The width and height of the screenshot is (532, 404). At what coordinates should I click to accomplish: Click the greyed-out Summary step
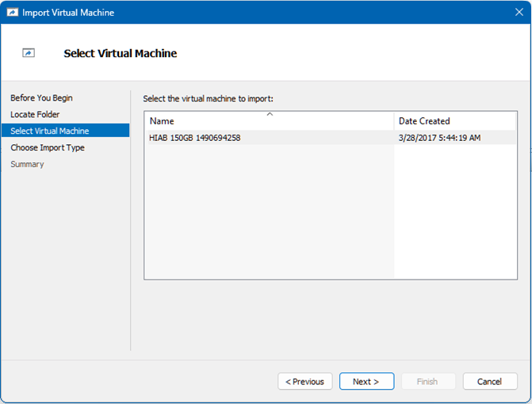[27, 165]
